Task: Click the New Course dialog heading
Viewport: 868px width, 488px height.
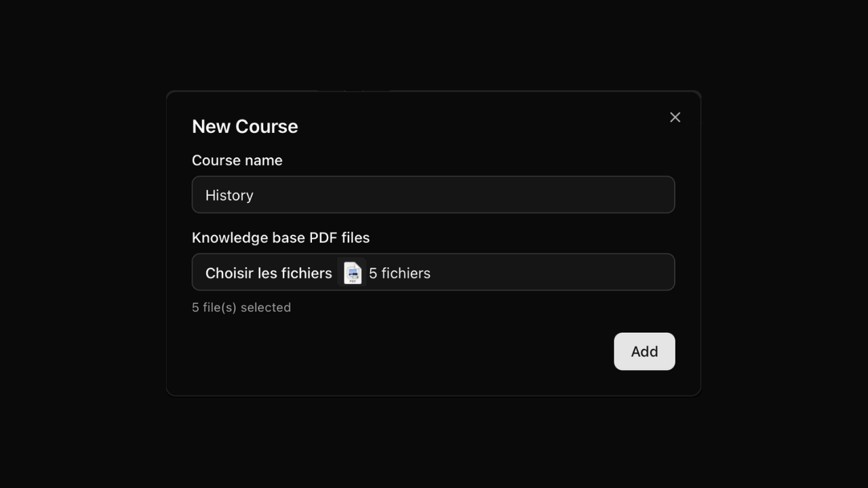Action: pyautogui.click(x=245, y=127)
